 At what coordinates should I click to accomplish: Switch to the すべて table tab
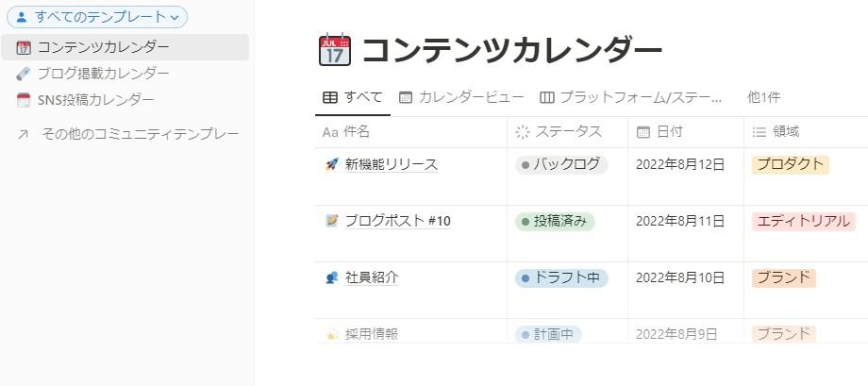point(353,97)
